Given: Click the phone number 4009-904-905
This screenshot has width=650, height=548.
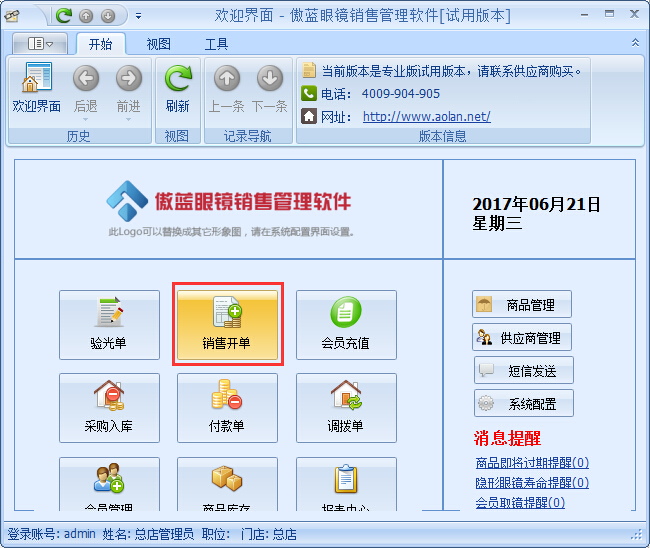Looking at the screenshot, I should pos(401,94).
